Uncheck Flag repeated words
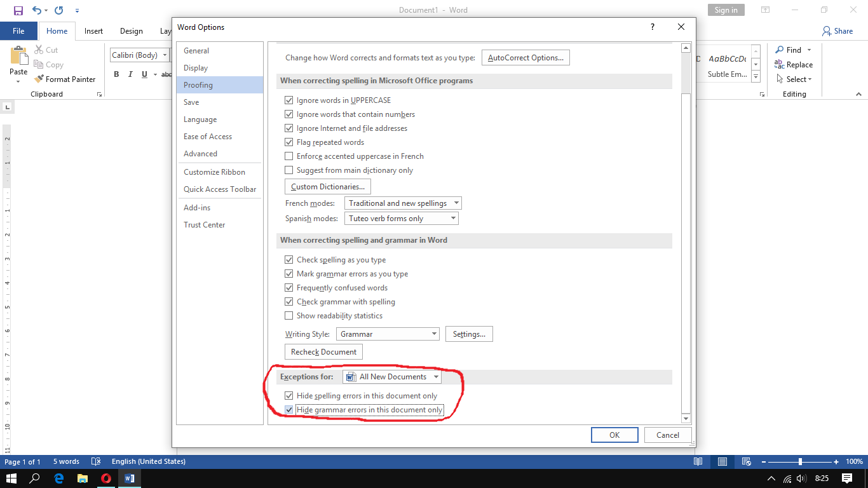 tap(289, 142)
